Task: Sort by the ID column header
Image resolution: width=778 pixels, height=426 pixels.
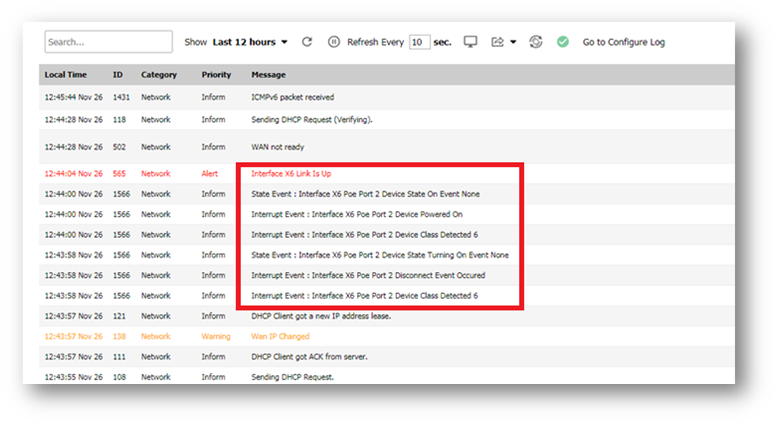Action: (x=118, y=75)
